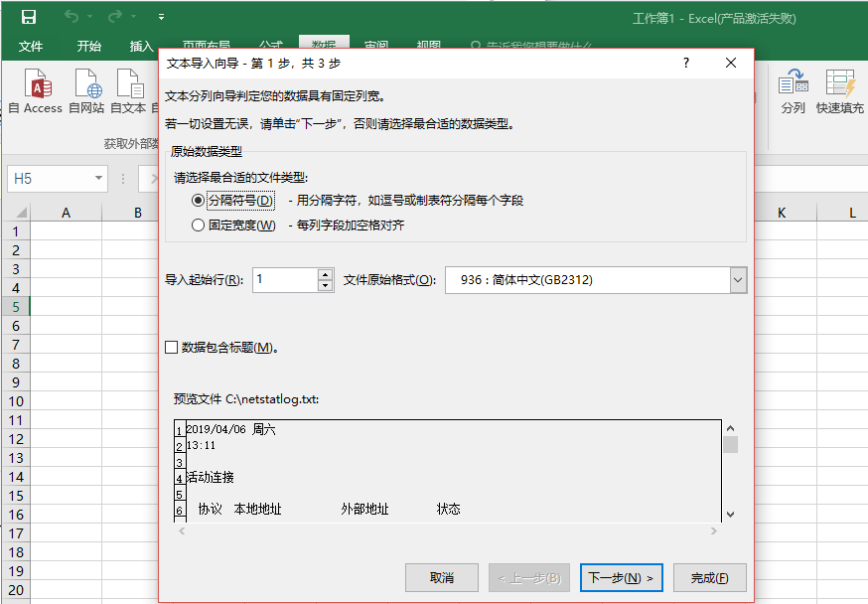Open the Name Box dropdown arrow
This screenshot has height=604, width=868.
click(x=98, y=178)
